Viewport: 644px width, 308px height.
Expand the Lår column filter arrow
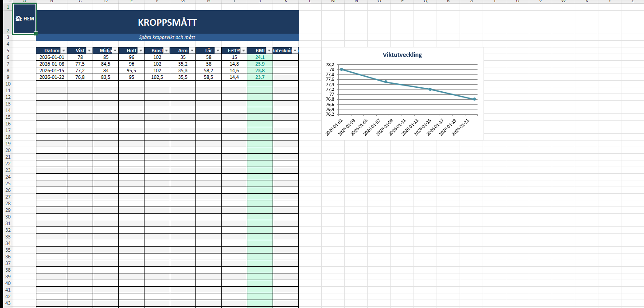[x=218, y=51]
